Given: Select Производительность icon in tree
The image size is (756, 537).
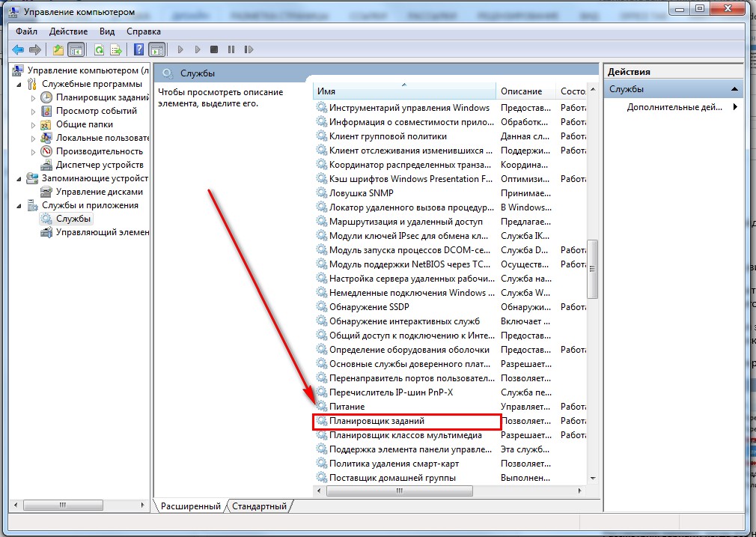Looking at the screenshot, I should [46, 151].
